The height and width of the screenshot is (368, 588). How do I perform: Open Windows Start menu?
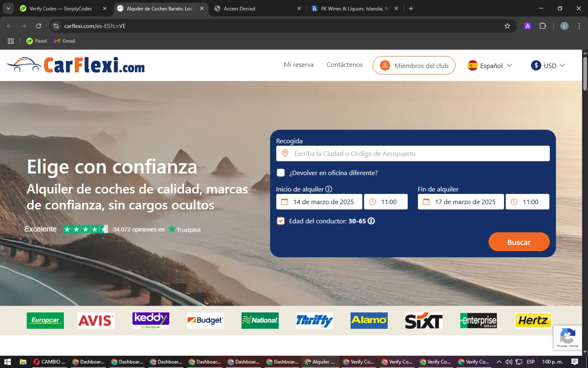[x=7, y=362]
